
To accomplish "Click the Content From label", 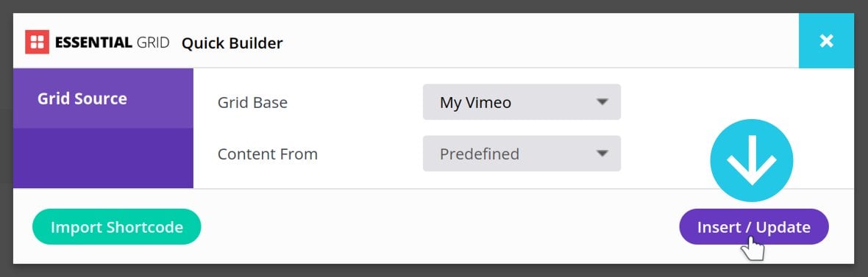I will (267, 154).
